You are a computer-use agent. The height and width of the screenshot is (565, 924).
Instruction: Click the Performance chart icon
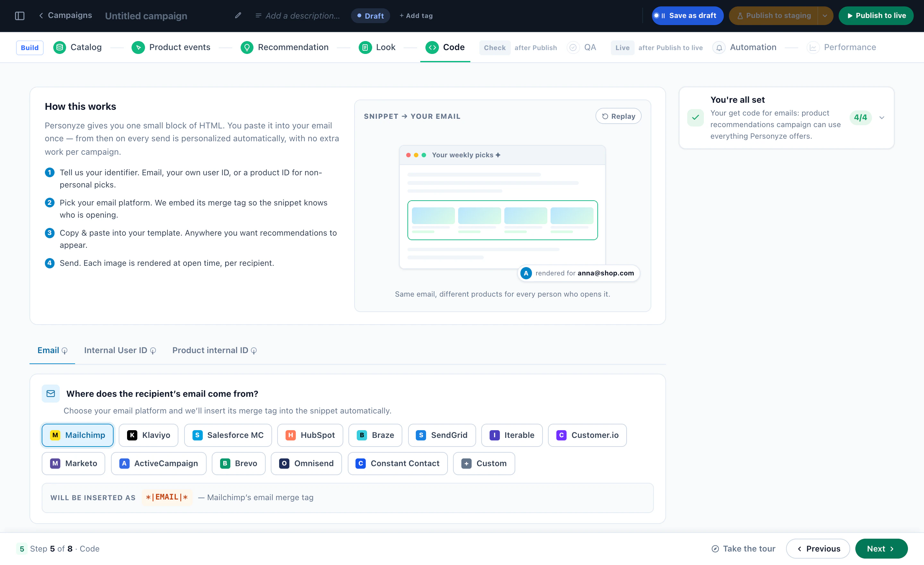(813, 47)
